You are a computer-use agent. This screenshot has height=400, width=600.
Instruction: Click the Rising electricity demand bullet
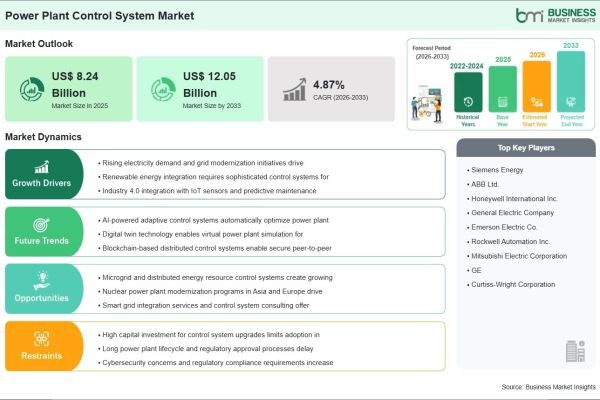click(x=201, y=163)
